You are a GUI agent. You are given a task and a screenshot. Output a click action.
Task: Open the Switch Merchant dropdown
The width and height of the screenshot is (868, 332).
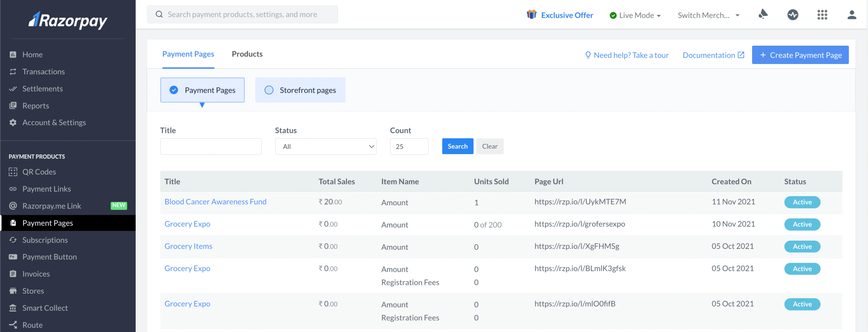(x=709, y=15)
